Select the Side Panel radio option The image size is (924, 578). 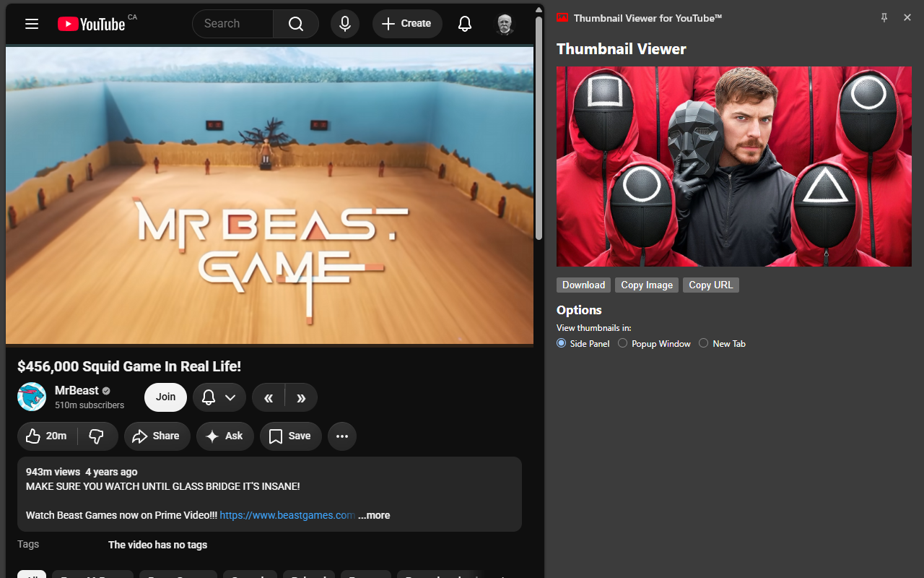(x=562, y=343)
